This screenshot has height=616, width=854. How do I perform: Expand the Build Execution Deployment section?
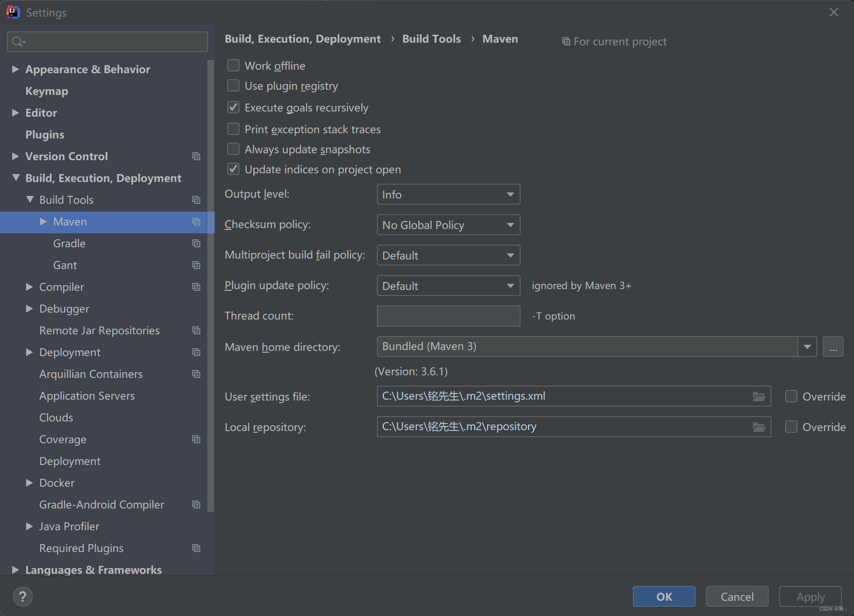[15, 178]
